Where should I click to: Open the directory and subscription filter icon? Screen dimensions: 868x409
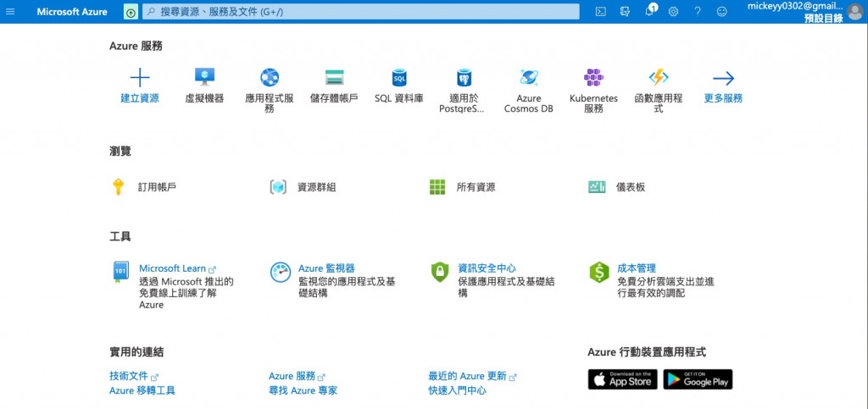(x=625, y=12)
